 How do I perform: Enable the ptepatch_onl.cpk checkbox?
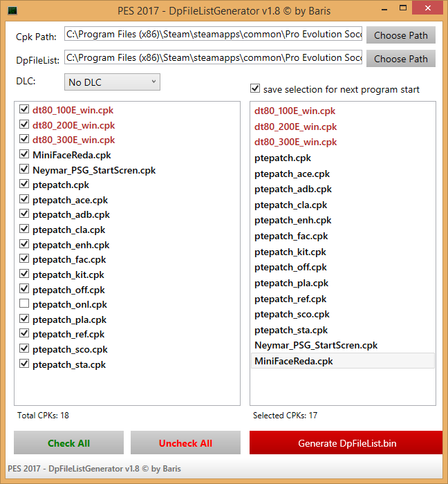24,304
